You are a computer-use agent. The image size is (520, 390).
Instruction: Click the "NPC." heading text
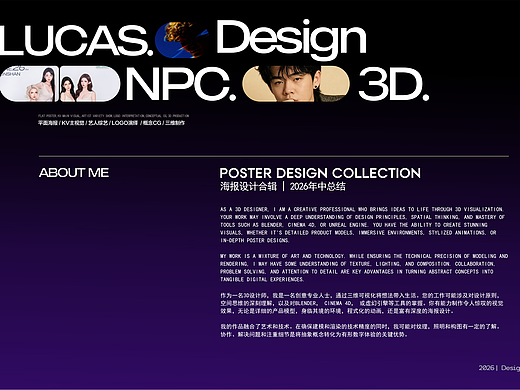(x=181, y=84)
